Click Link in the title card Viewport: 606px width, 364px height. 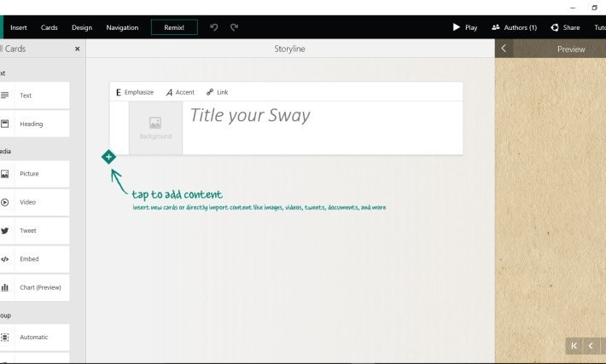(217, 92)
